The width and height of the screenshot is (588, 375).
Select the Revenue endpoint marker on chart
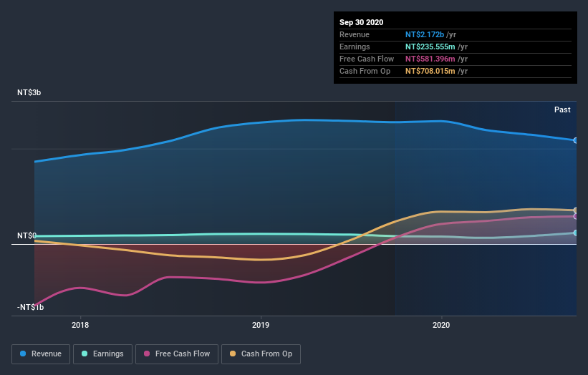pyautogui.click(x=576, y=140)
